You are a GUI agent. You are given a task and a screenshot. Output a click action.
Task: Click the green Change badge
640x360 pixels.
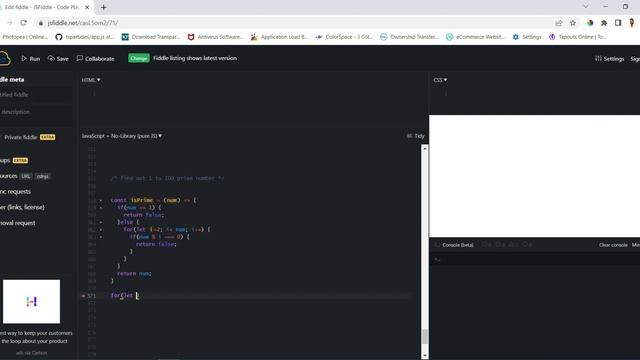pos(139,58)
